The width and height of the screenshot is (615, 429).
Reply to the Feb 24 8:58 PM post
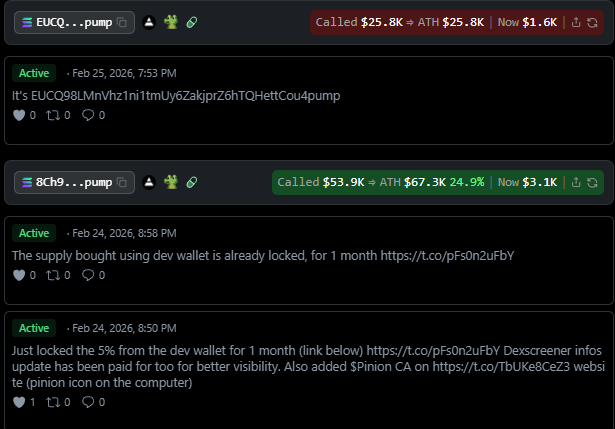coord(88,275)
